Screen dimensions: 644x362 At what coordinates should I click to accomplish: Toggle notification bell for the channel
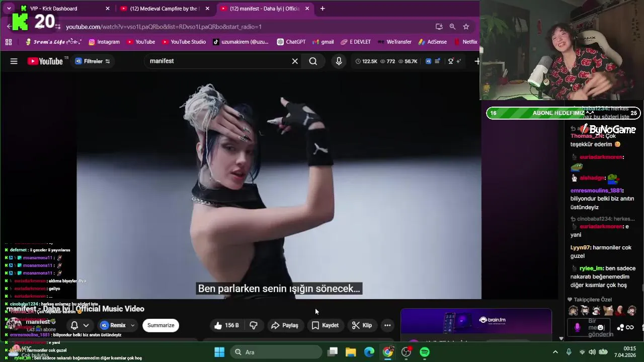click(x=74, y=325)
